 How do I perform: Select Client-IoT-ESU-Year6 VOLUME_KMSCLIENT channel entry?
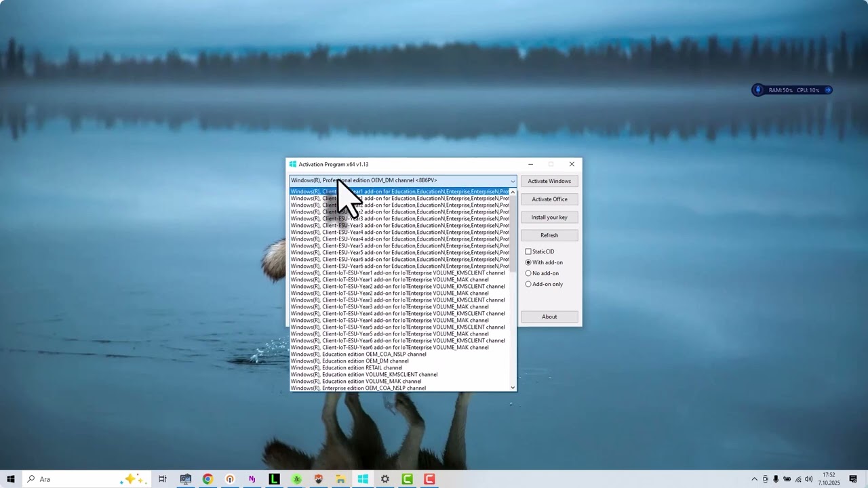(399, 341)
